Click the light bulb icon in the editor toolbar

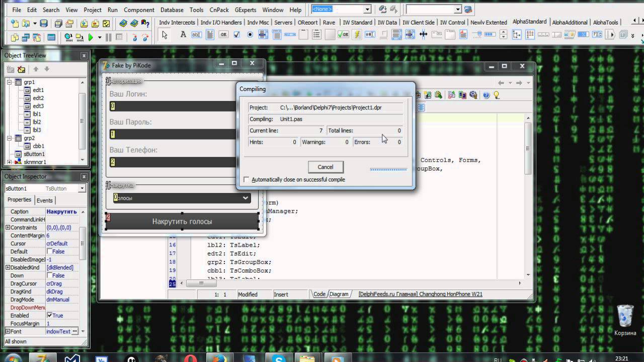click(497, 95)
